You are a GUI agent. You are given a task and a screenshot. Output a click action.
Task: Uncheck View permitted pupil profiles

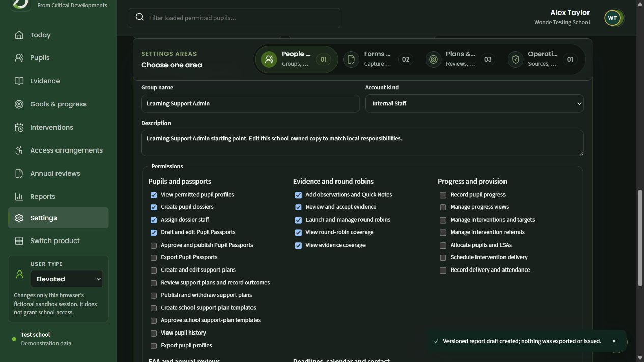[x=154, y=195]
